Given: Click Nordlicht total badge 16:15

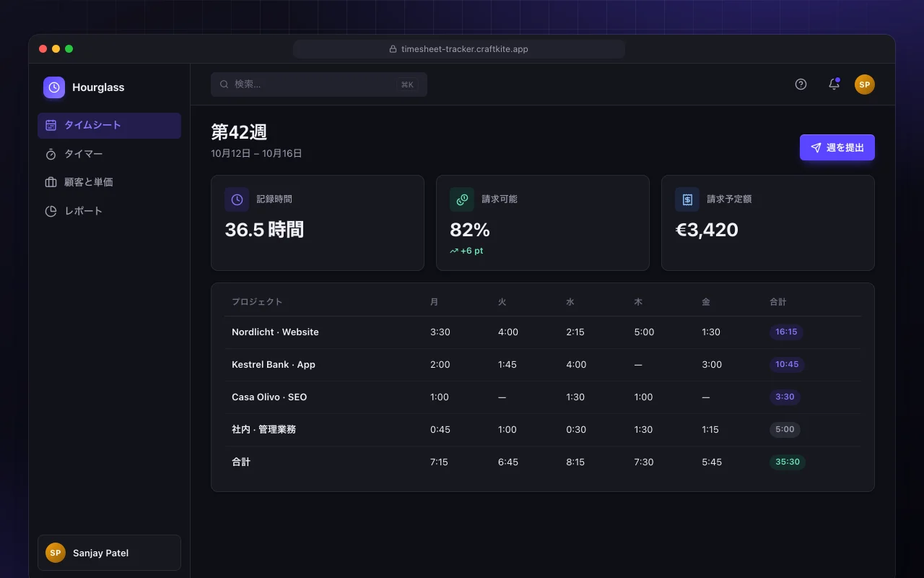Looking at the screenshot, I should pos(786,332).
